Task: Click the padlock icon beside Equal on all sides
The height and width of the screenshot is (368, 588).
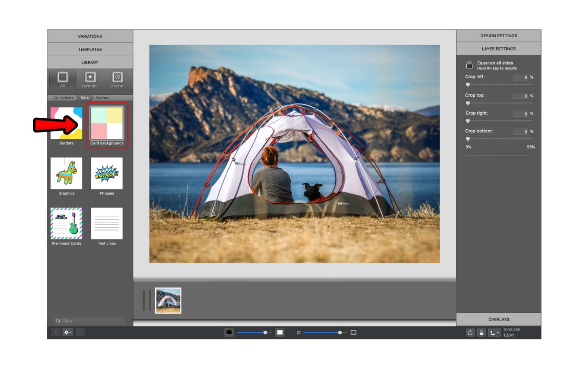Action: [x=469, y=64]
